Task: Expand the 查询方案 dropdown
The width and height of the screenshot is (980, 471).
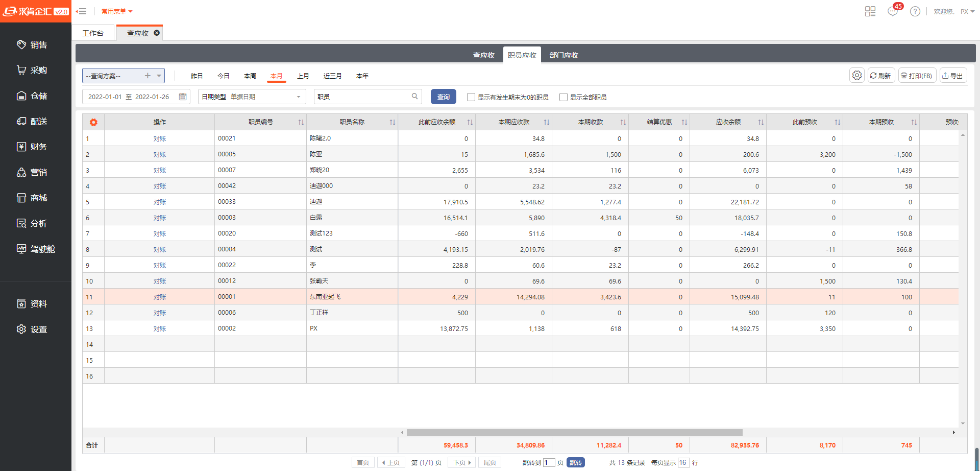Action: coord(159,76)
